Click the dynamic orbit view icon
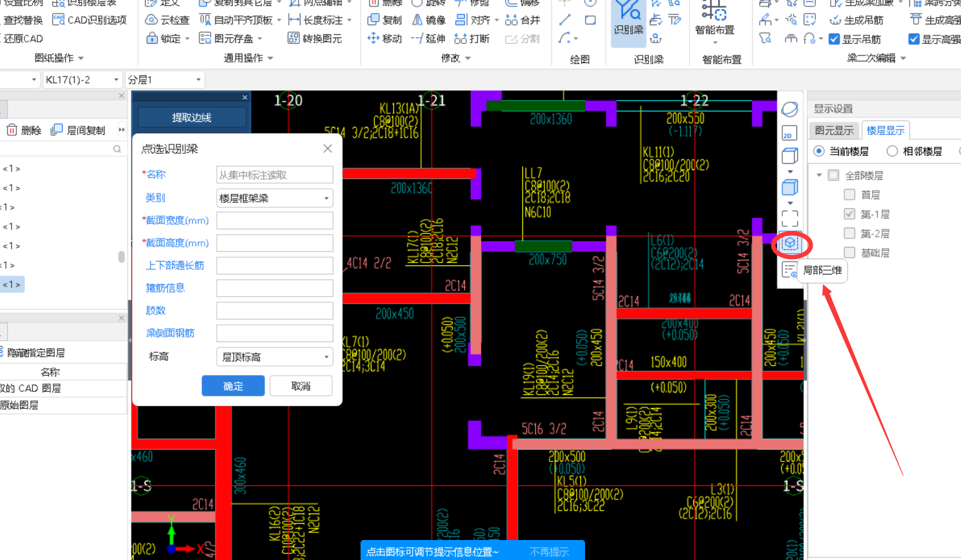The height and width of the screenshot is (560, 961). pyautogui.click(x=790, y=109)
